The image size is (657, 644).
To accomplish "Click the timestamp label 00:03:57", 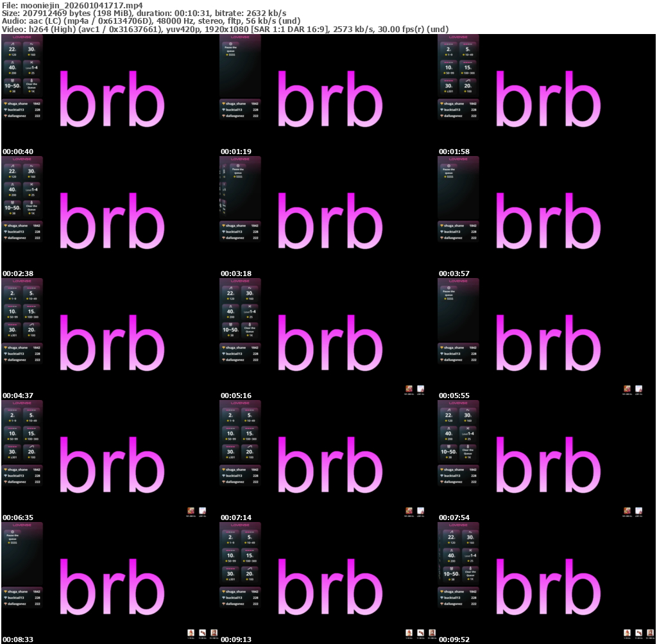I will tap(454, 274).
